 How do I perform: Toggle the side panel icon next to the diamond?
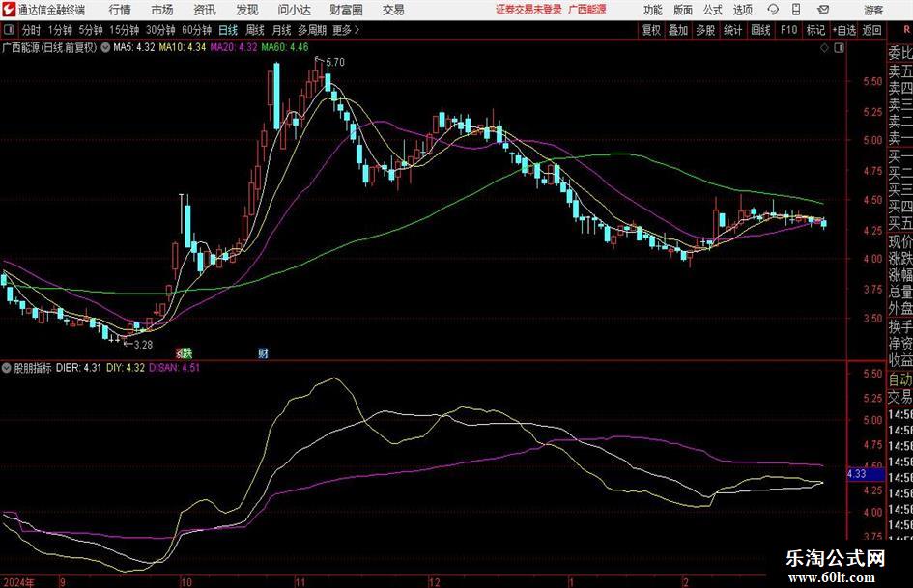click(839, 48)
